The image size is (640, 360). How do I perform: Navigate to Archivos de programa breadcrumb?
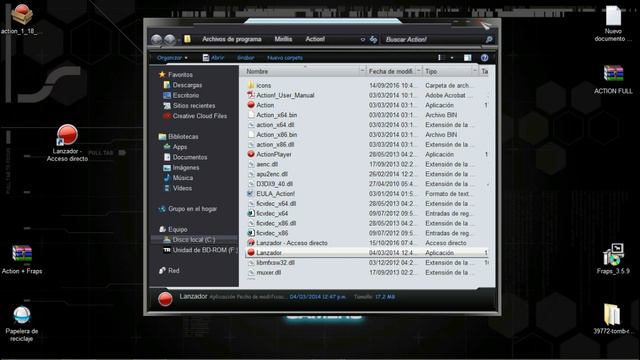tap(231, 39)
